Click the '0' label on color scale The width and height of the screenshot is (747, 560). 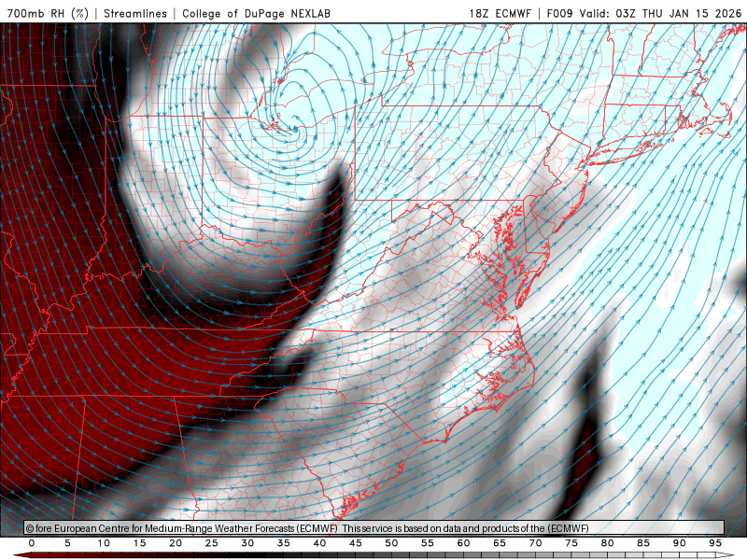coord(32,543)
